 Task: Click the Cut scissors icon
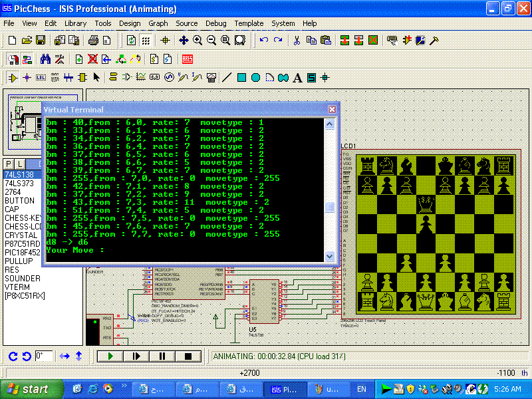(x=297, y=41)
